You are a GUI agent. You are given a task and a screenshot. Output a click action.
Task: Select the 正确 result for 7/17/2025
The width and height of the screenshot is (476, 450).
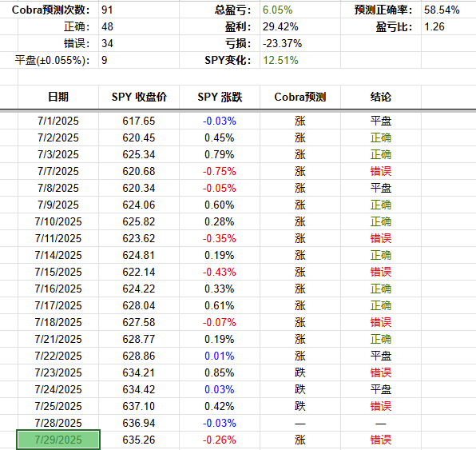tap(381, 305)
